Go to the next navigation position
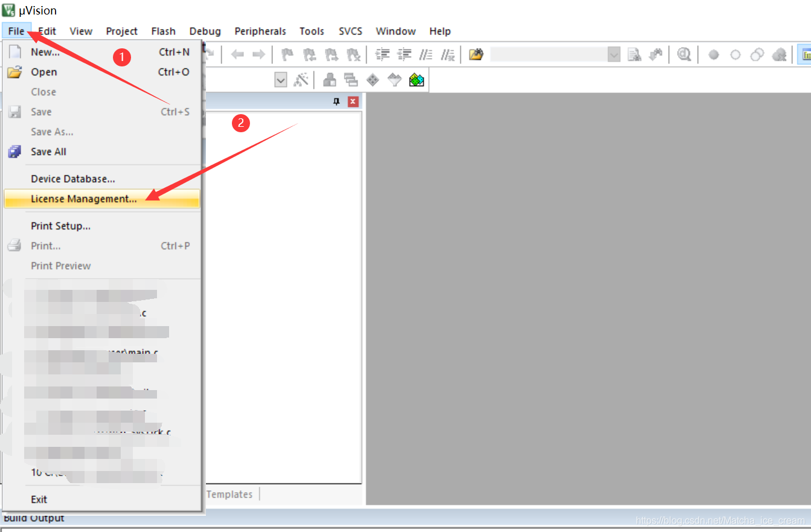The image size is (811, 532). pyautogui.click(x=258, y=54)
